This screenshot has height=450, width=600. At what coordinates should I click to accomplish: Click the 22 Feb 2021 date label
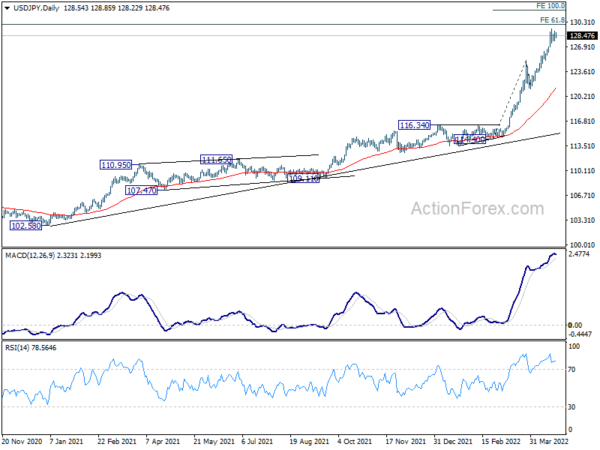click(x=117, y=442)
